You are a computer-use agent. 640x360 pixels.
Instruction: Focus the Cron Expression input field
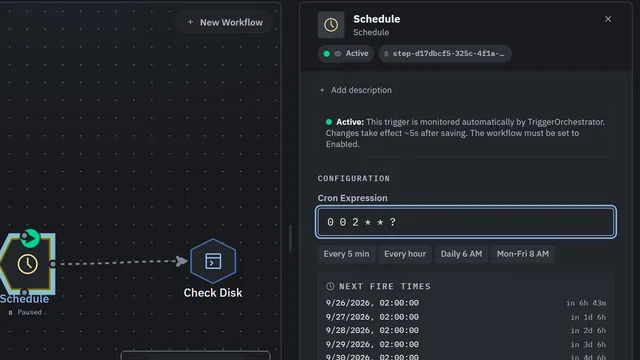coord(466,222)
